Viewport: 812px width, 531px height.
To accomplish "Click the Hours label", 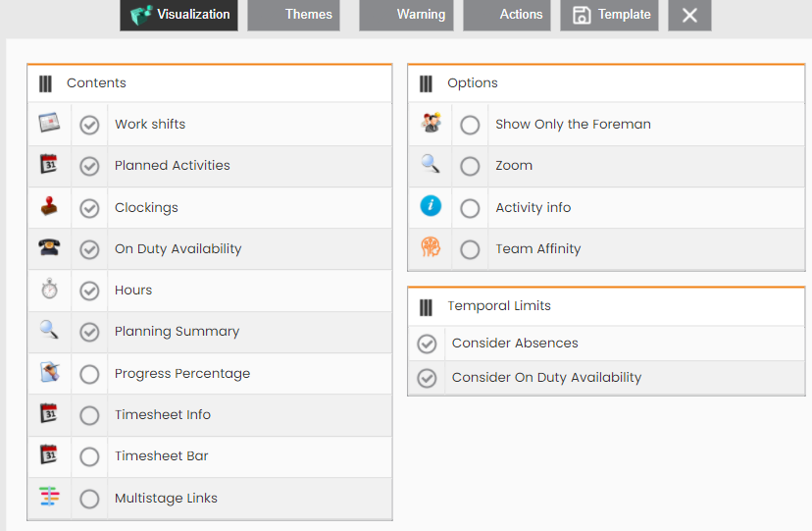I will pyautogui.click(x=133, y=291).
